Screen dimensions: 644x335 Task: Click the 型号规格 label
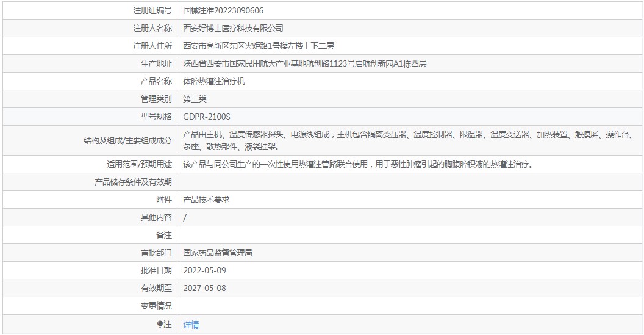tap(156, 117)
